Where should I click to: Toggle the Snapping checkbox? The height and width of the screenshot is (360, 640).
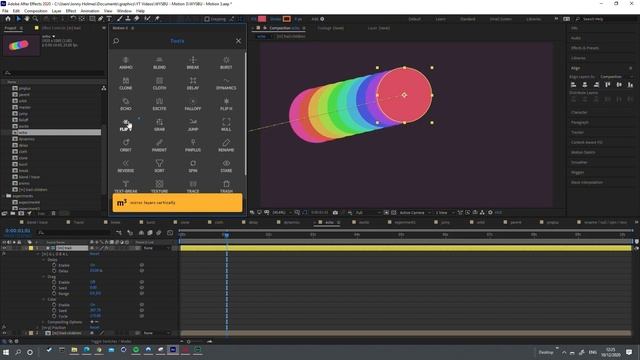[207, 19]
